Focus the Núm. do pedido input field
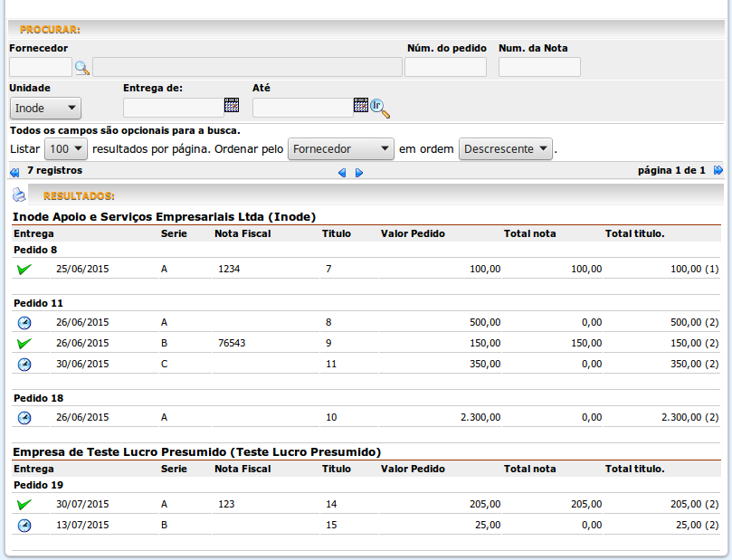The image size is (732, 560). [x=445, y=67]
